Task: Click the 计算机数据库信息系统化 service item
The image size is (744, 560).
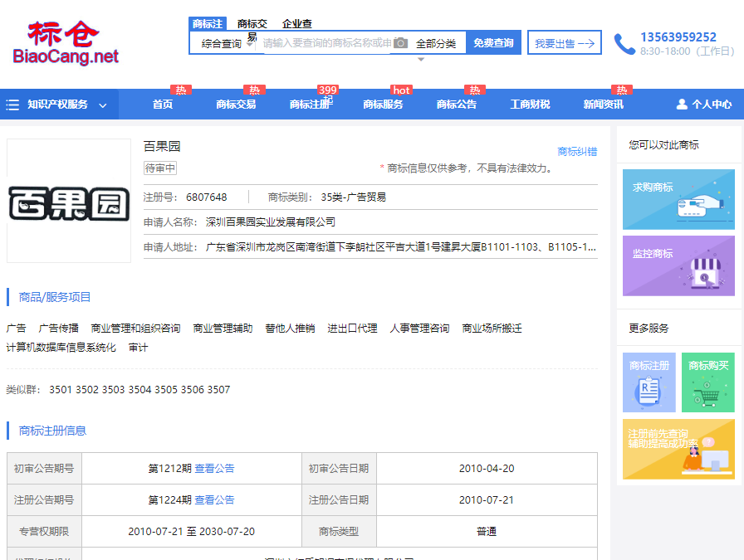Action: tap(61, 348)
